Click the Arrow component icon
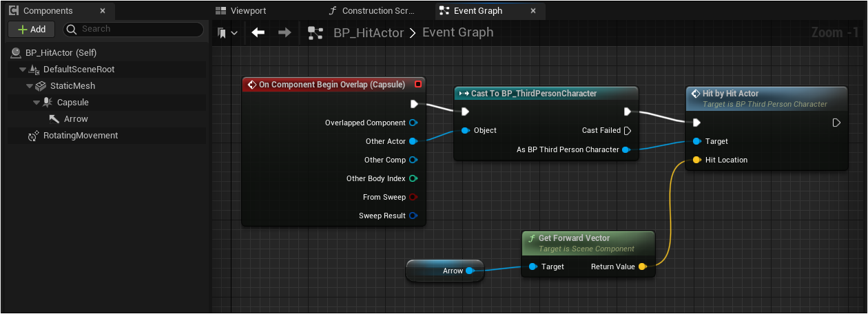Screen dimensions: 868x314 (x=54, y=119)
